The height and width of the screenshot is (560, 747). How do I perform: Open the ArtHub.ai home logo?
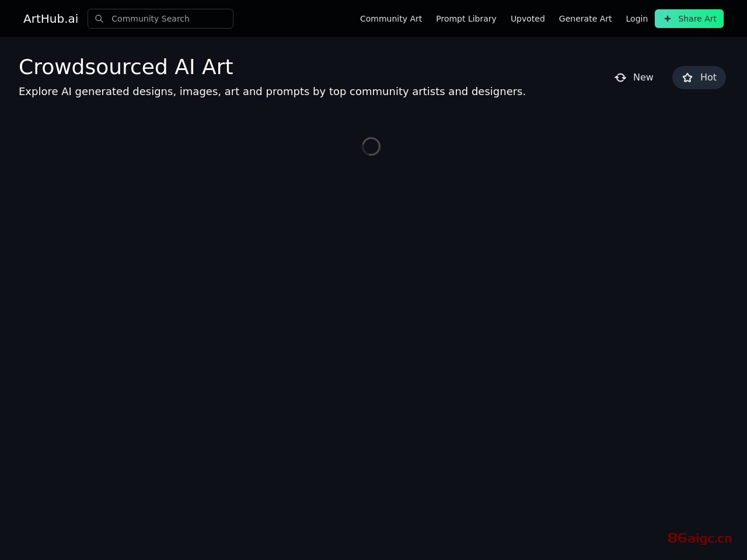pyautogui.click(x=51, y=19)
